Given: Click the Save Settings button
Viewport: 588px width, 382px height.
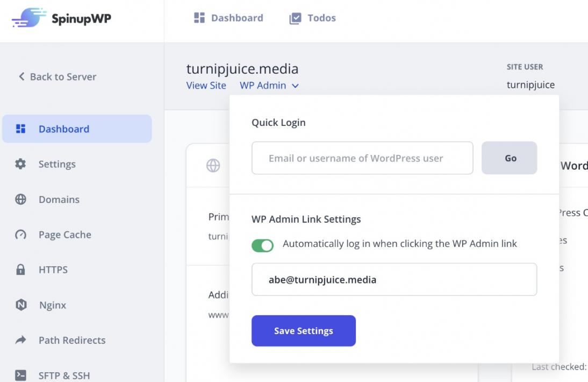Looking at the screenshot, I should point(303,330).
